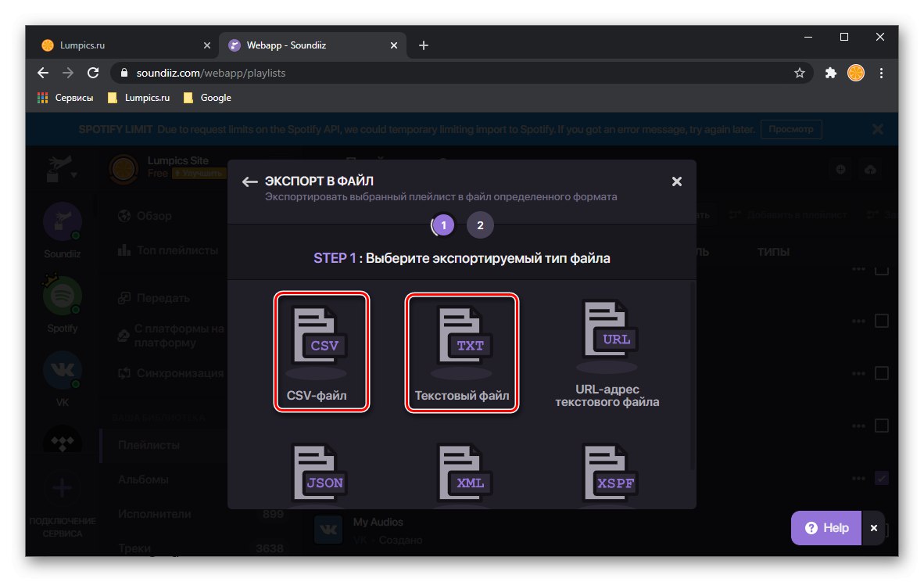This screenshot has height=582, width=924.
Task: Select the XML export format icon
Action: pos(464,474)
